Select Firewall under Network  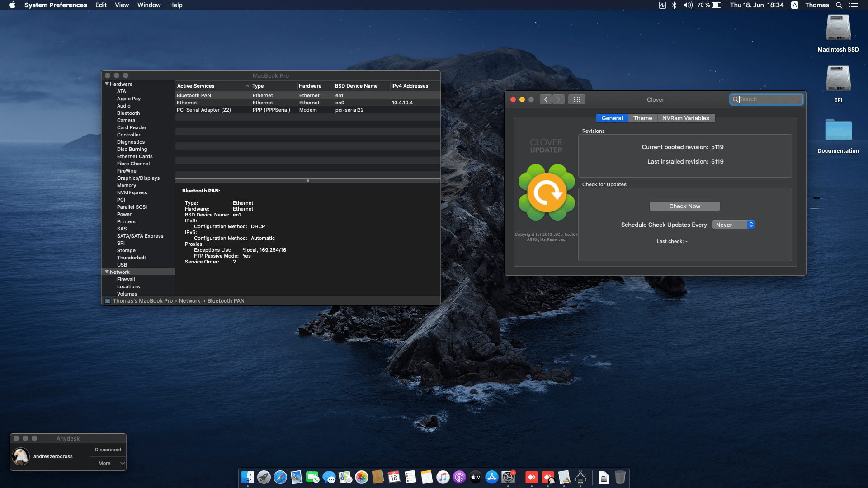click(x=126, y=279)
